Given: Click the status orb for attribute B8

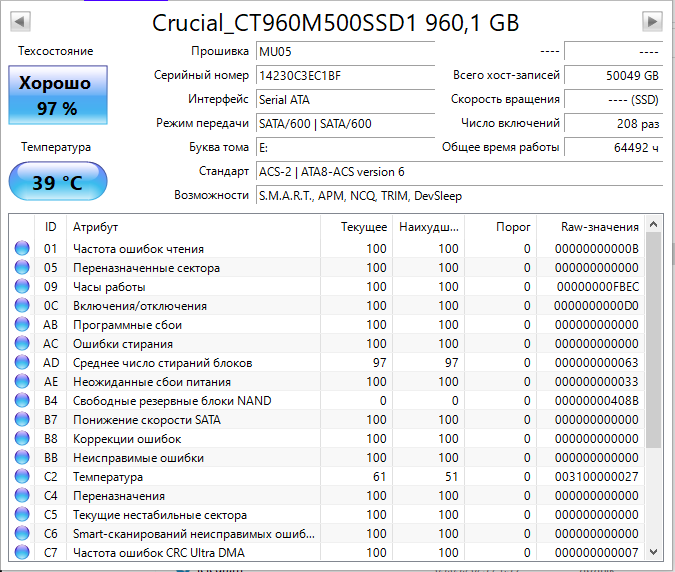Looking at the screenshot, I should tap(22, 438).
